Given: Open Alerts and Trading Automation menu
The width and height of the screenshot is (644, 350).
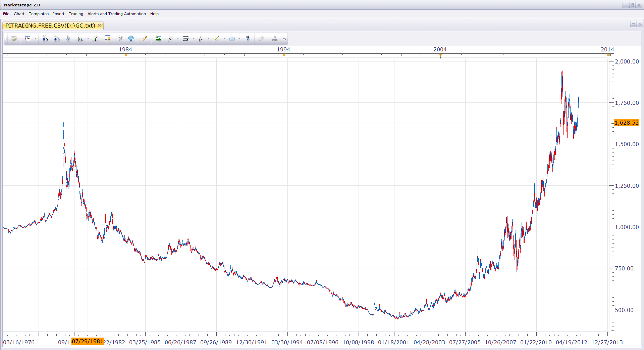Looking at the screenshot, I should [x=117, y=14].
